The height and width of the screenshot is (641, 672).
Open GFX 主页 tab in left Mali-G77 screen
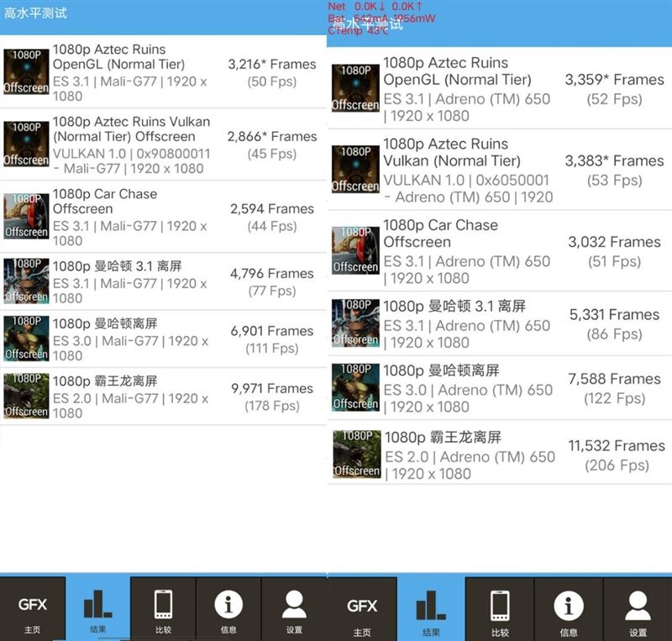[33, 608]
